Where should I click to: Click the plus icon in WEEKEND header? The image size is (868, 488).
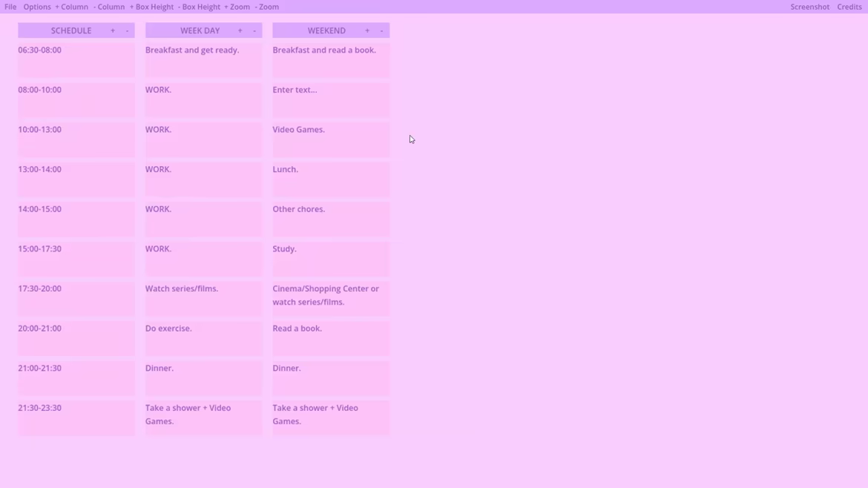tap(367, 30)
